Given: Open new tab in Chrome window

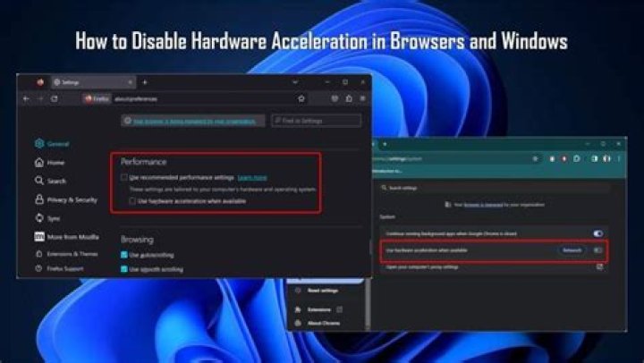Looking at the screenshot, I should 385,144.
